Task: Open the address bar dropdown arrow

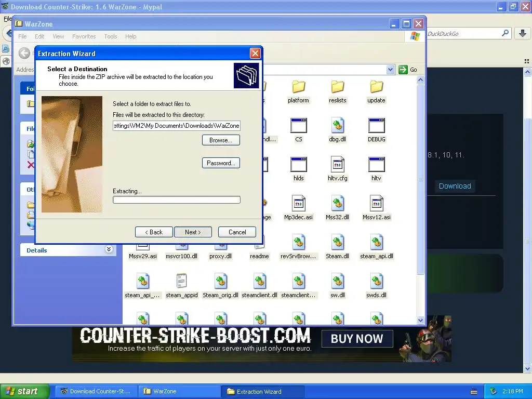Action: pyautogui.click(x=390, y=70)
